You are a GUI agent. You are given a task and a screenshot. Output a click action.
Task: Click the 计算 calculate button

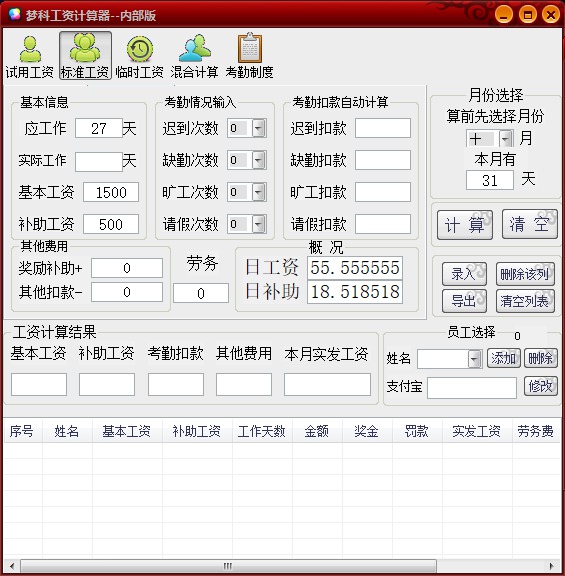[x=465, y=225]
